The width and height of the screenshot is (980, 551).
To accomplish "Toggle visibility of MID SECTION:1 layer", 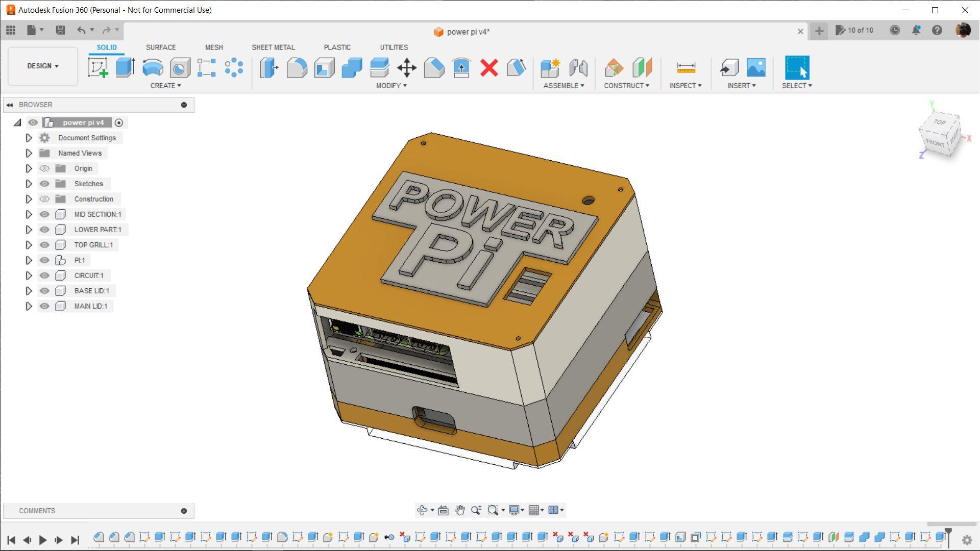I will [44, 214].
